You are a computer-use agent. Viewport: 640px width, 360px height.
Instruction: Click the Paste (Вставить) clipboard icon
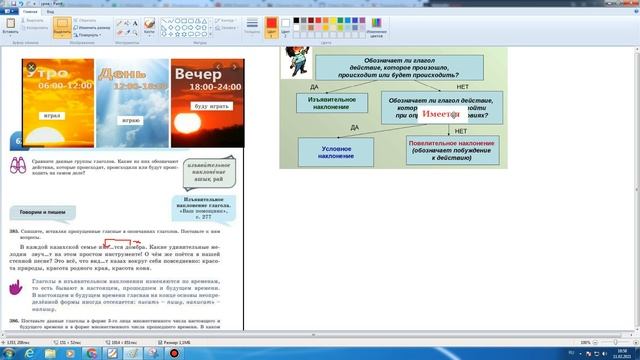click(x=11, y=23)
